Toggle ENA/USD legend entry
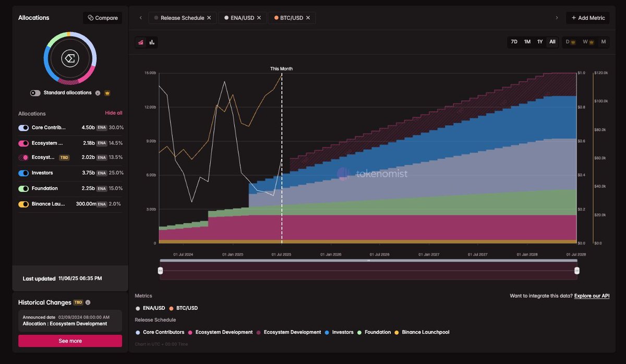Viewport: 626px width, 364px height. [x=151, y=308]
